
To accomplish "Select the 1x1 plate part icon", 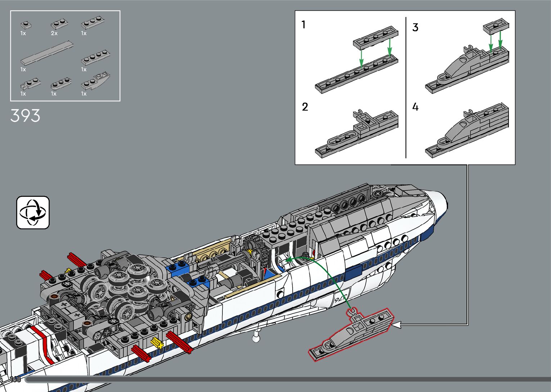I will click(26, 25).
